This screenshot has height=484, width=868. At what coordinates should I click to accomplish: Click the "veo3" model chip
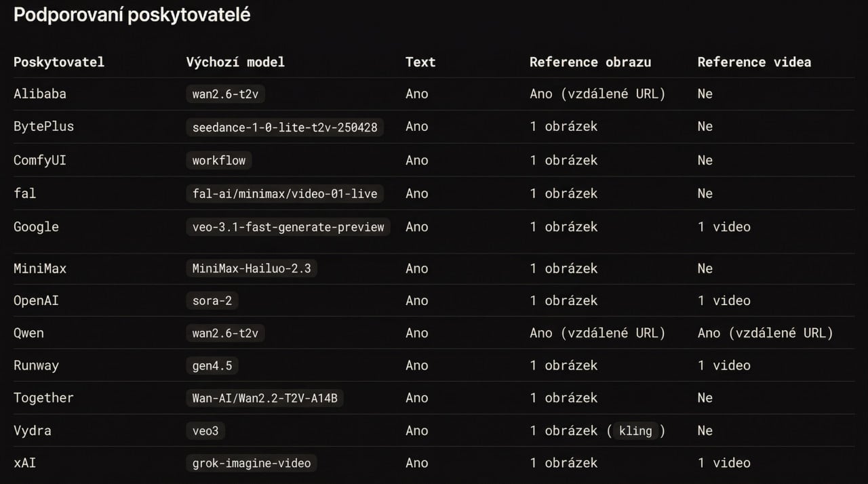205,431
